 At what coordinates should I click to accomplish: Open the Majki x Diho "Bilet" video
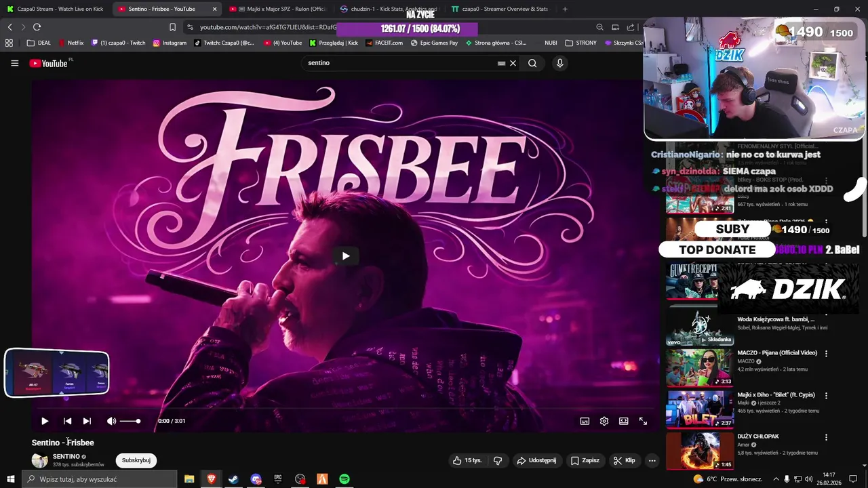point(700,409)
